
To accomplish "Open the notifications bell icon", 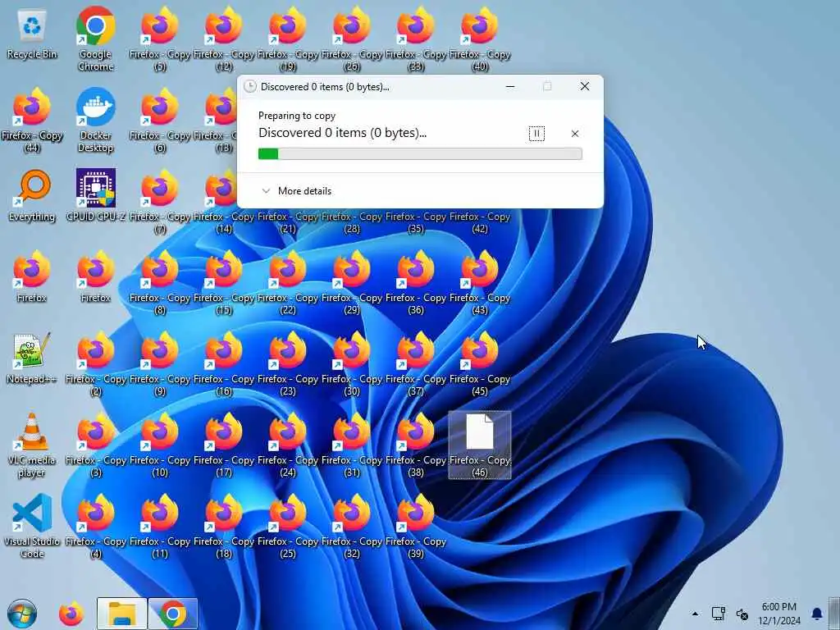I will (x=817, y=614).
